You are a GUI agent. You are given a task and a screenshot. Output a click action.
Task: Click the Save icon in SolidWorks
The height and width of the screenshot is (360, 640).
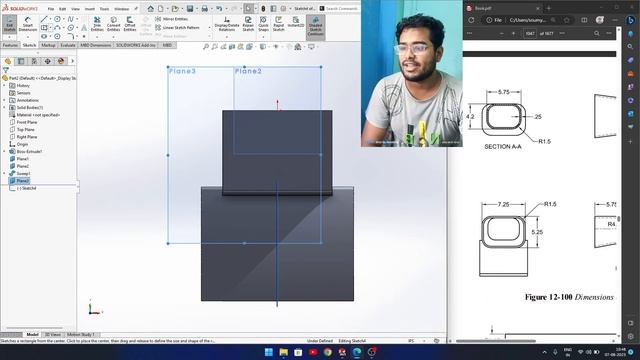(190, 9)
